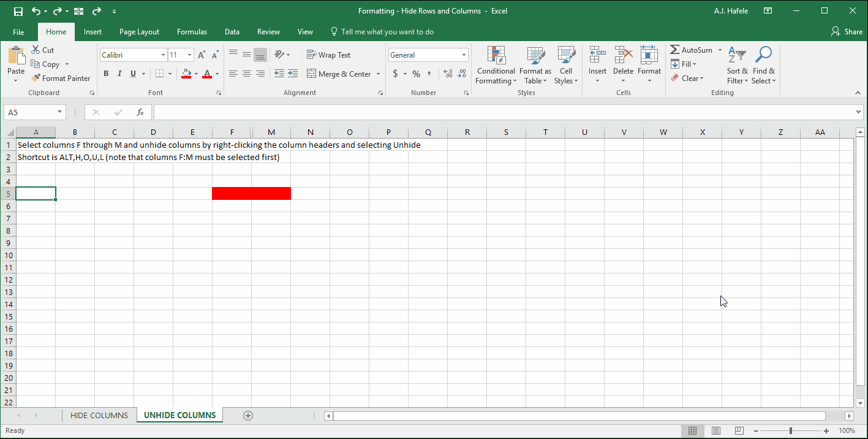Click the Orientation text angle icon
This screenshot has width=868, height=439.
[x=279, y=55]
